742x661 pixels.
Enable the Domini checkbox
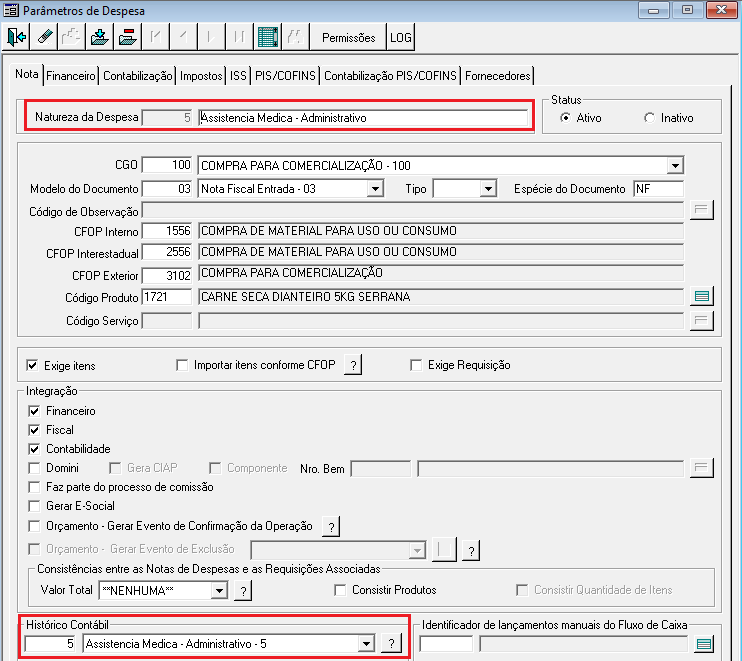[34, 468]
